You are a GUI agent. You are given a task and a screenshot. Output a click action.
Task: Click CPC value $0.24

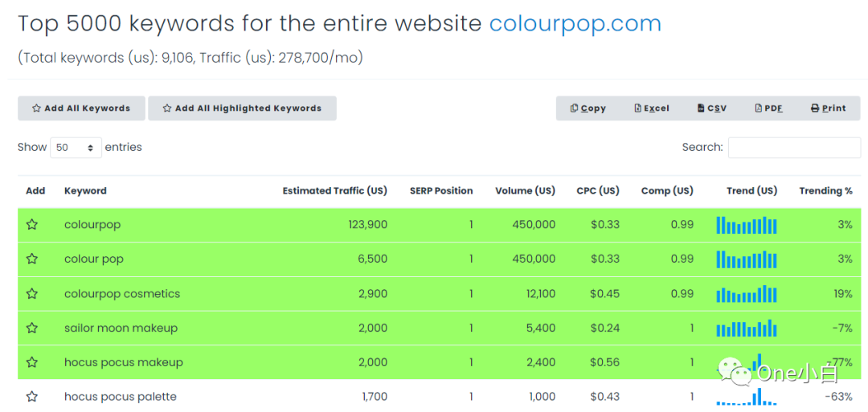click(605, 328)
